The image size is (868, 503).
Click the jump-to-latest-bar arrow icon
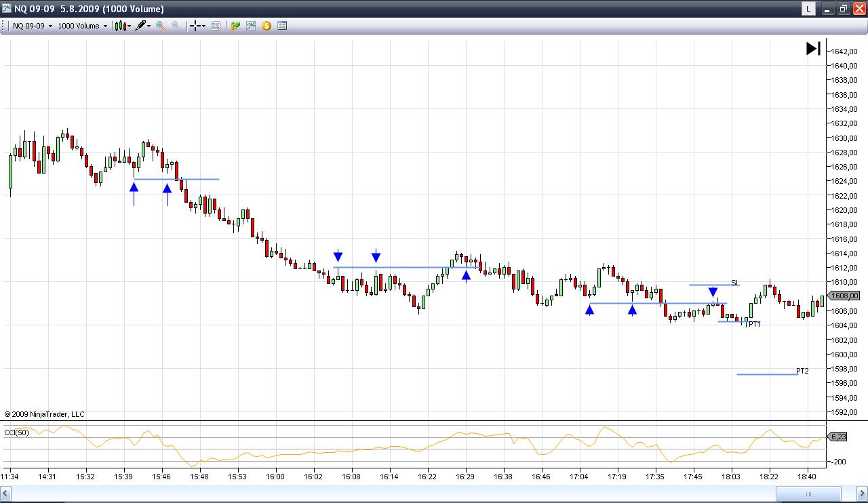point(813,49)
